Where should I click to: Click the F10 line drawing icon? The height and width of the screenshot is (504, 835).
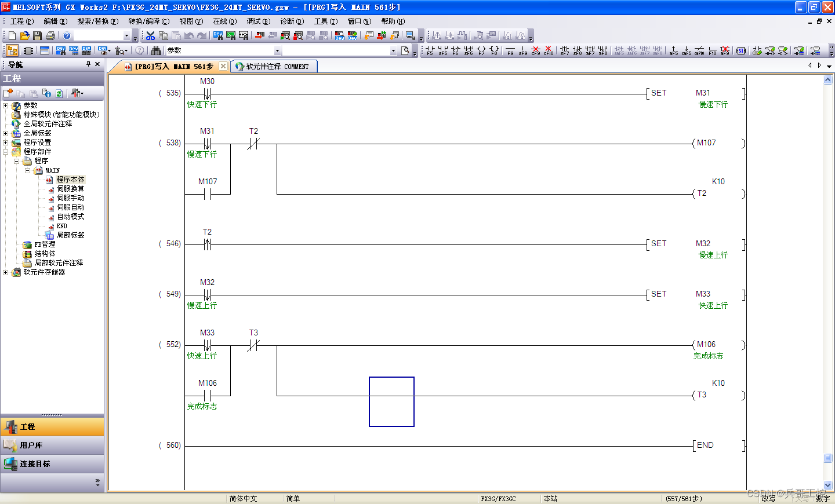(x=713, y=50)
